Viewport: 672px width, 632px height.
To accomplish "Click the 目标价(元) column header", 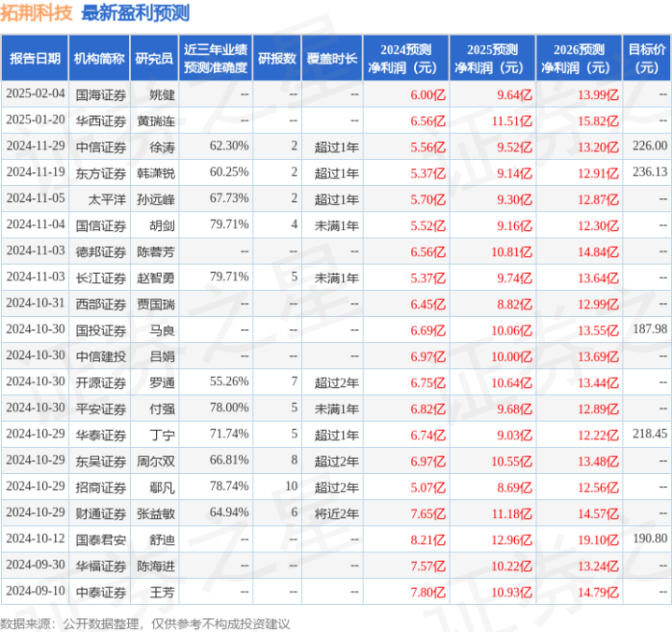I will point(647,58).
